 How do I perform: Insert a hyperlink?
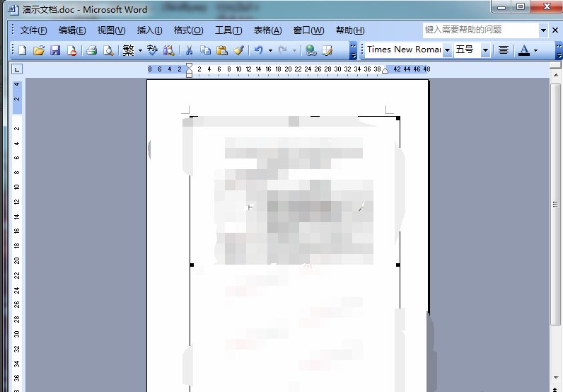click(x=310, y=50)
